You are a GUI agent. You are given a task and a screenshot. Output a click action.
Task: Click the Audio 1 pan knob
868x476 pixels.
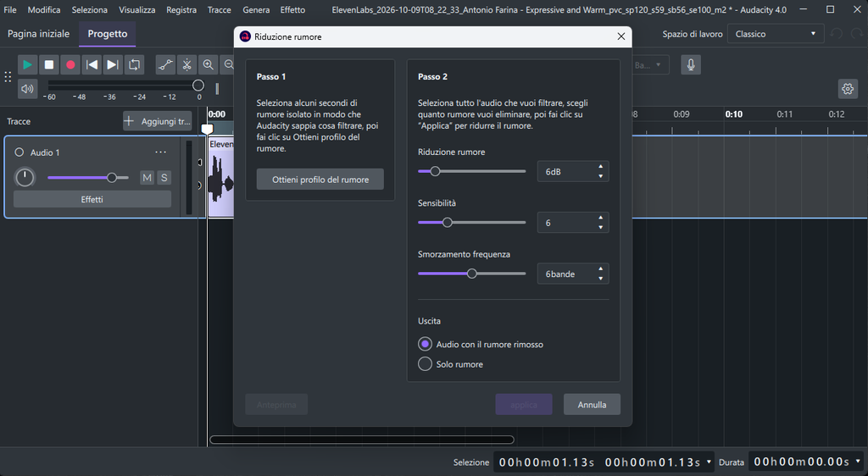[25, 178]
